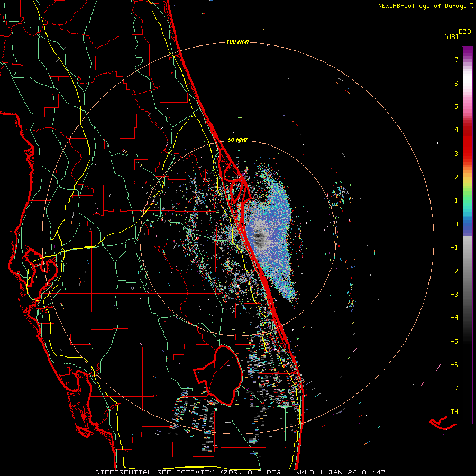Click the KMLB station identifier in the caption

coord(306,472)
